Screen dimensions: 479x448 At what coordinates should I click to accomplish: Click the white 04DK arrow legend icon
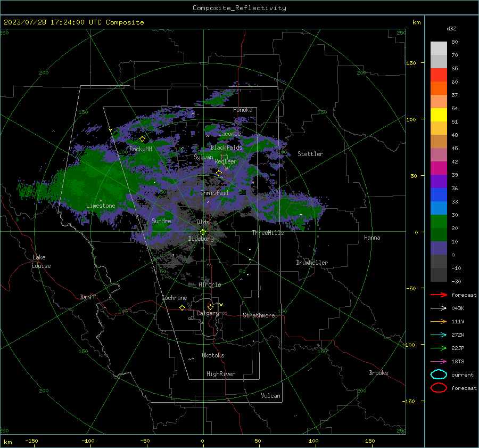pyautogui.click(x=439, y=308)
